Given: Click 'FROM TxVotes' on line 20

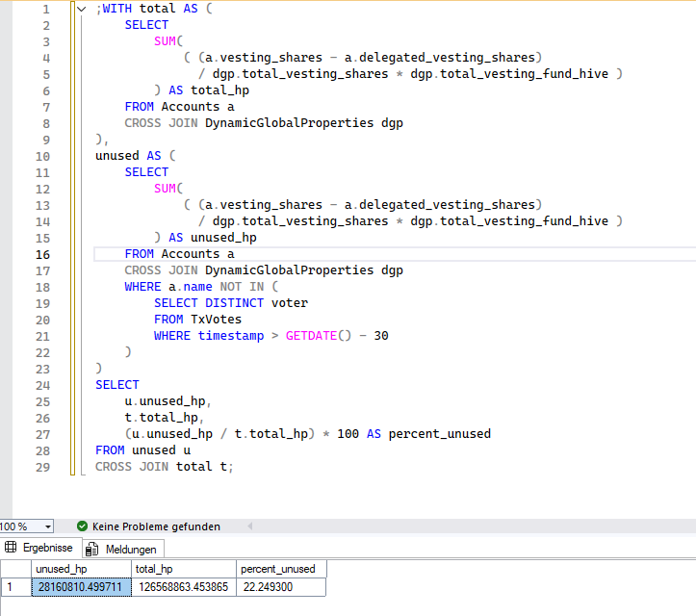Looking at the screenshot, I should (197, 320).
